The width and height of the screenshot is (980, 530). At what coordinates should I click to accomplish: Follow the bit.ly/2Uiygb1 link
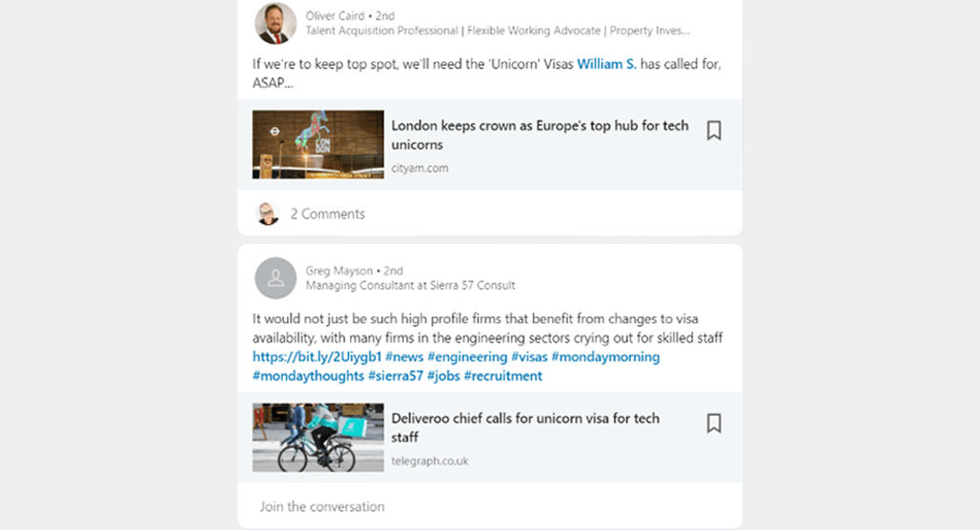pos(316,357)
